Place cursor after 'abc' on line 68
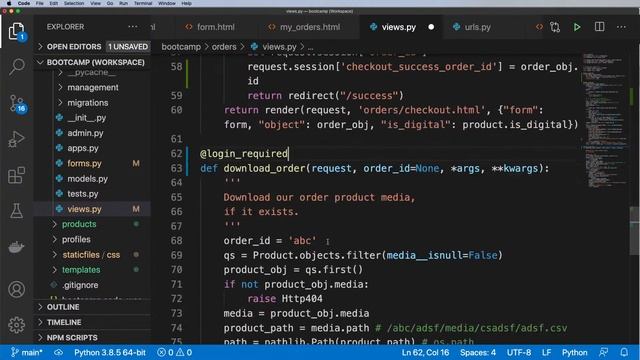The height and width of the screenshot is (360, 640). click(x=317, y=240)
